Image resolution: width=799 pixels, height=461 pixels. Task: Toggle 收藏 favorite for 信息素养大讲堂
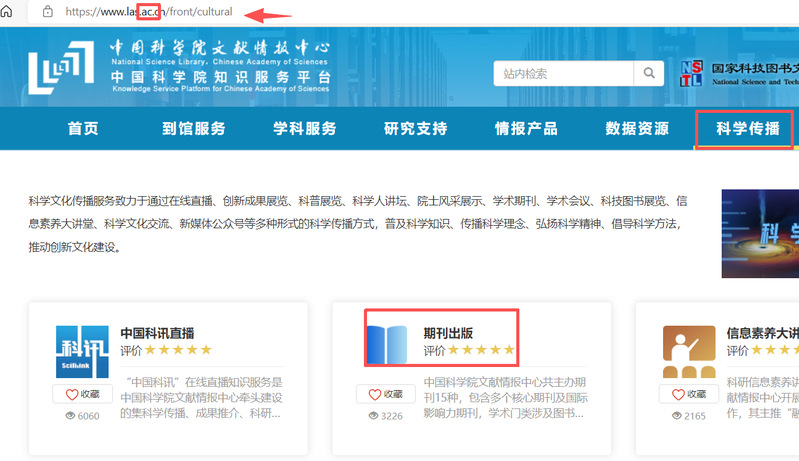click(x=689, y=394)
